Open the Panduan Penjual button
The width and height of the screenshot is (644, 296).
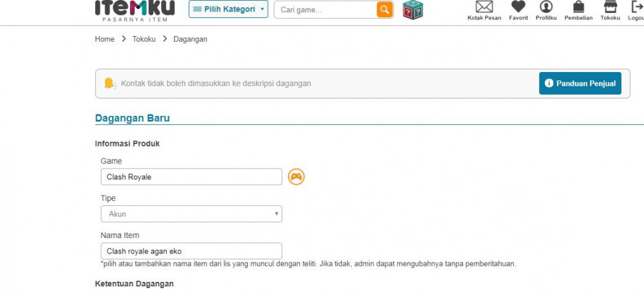tap(580, 84)
